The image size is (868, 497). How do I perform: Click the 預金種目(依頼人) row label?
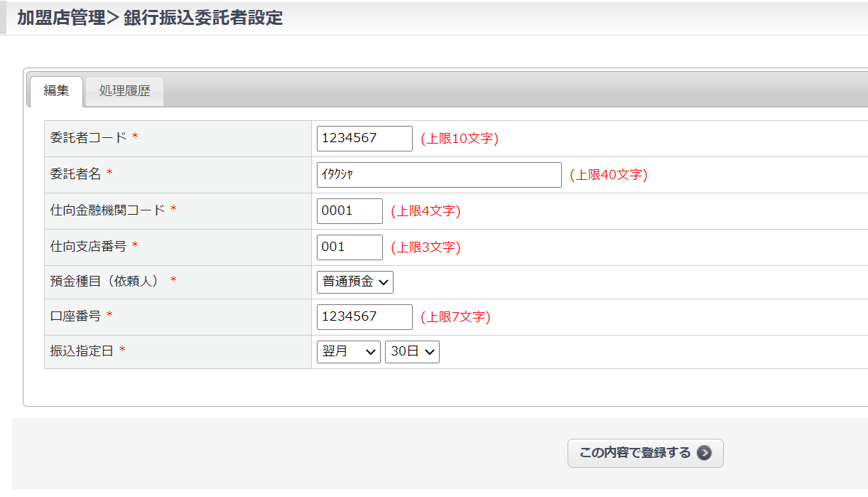tap(105, 282)
